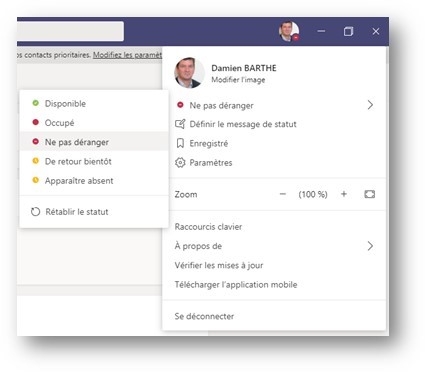This screenshot has height=372, width=425.
Task: Click the Modifiez les paramètres link
Action: point(127,55)
